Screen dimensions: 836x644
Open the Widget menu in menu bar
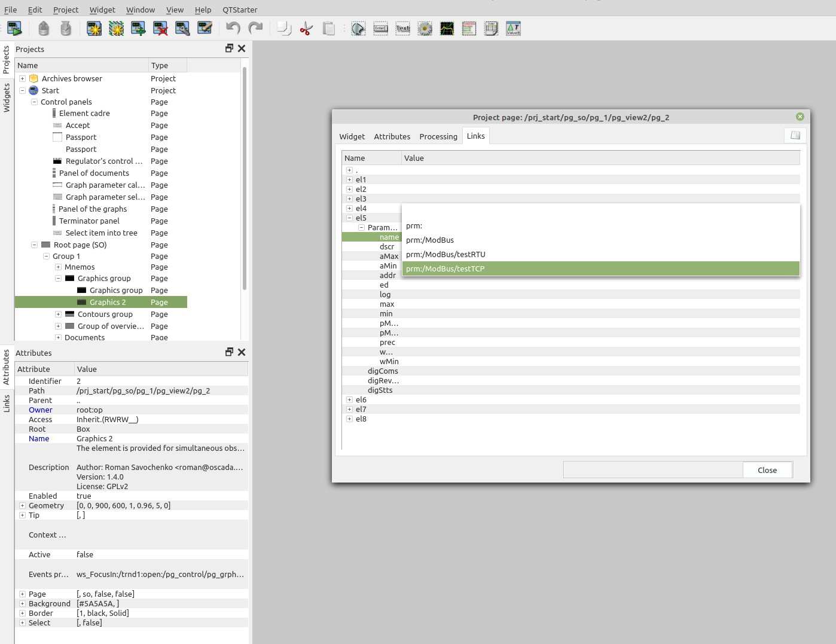(x=102, y=10)
